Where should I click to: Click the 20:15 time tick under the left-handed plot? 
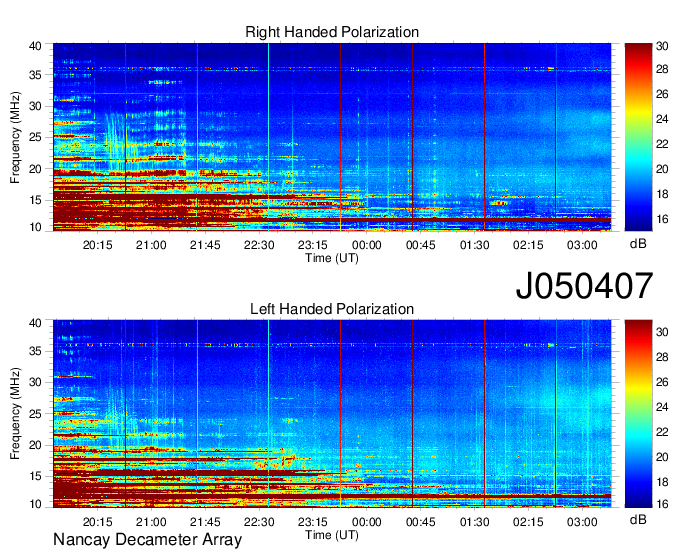pos(98,522)
